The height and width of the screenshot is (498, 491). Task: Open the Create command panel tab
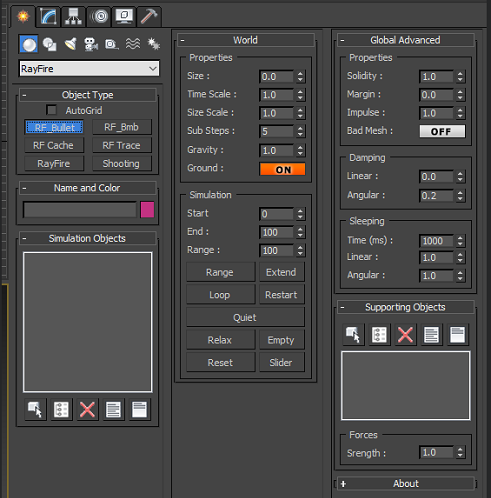click(23, 16)
